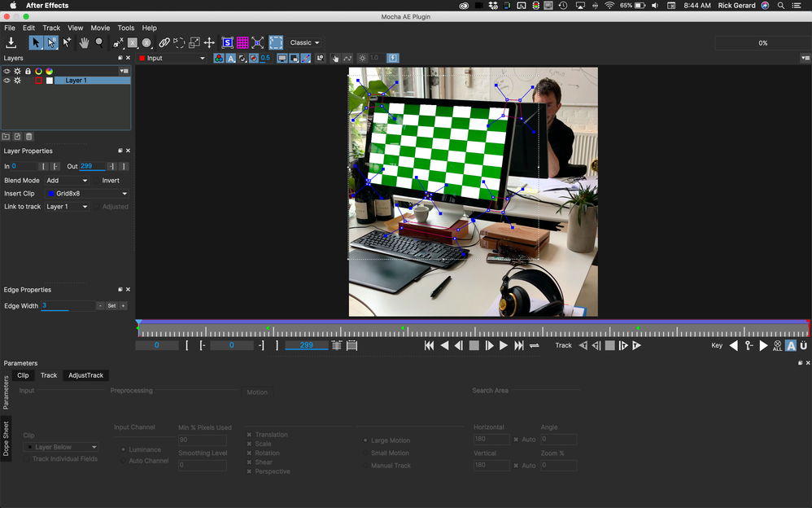Viewport: 812px width, 508px height.
Task: Open the Layer Below clip dropdown
Action: point(60,447)
